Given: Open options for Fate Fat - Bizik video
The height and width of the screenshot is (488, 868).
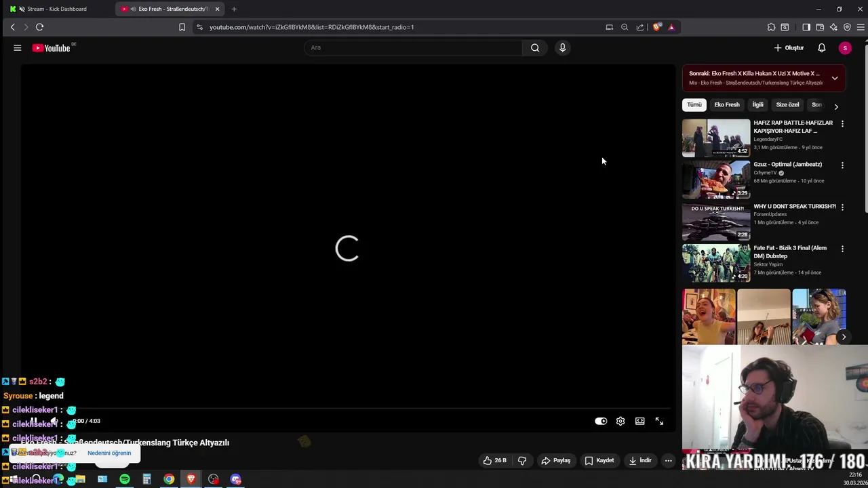Looking at the screenshot, I should point(842,249).
